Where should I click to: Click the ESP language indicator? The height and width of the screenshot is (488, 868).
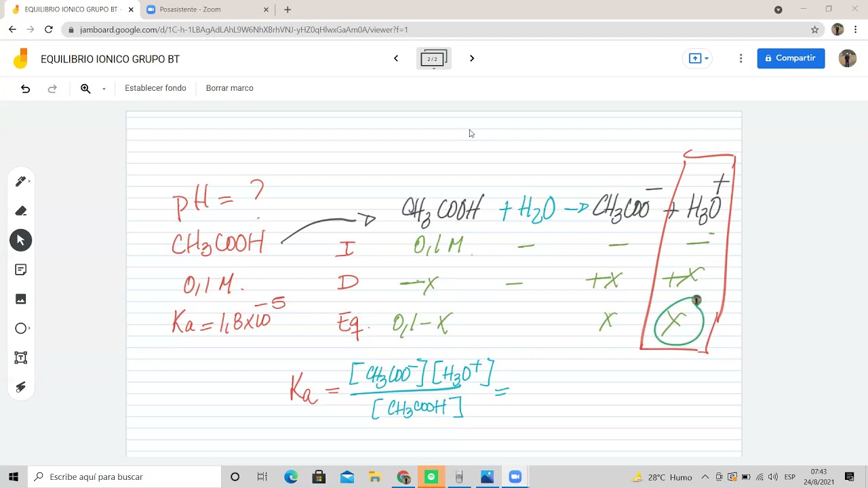click(x=790, y=477)
